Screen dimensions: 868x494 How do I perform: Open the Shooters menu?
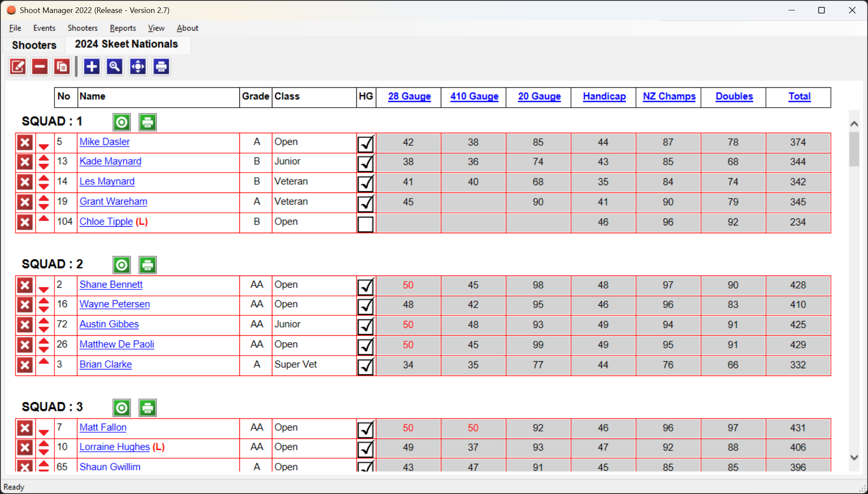(83, 28)
